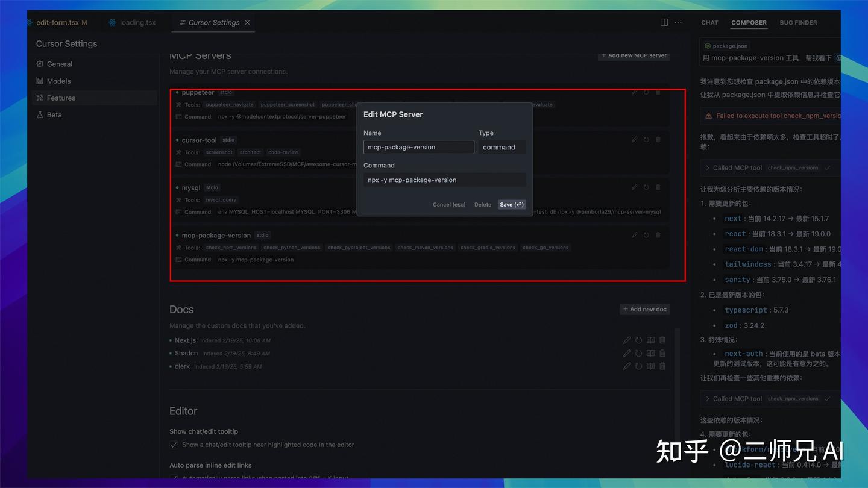Open the edit pencil icon for mcp-package-version server

634,234
